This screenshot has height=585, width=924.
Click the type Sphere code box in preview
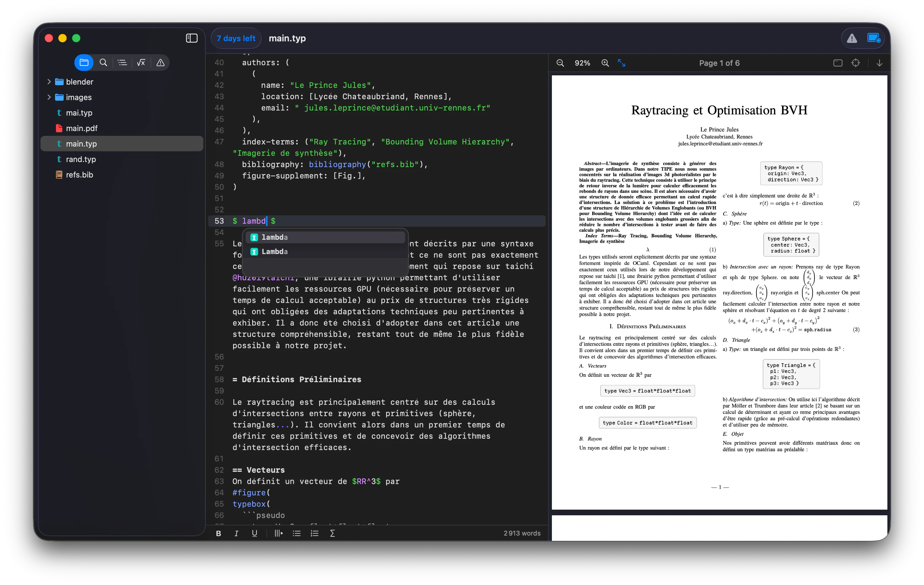pyautogui.click(x=791, y=245)
